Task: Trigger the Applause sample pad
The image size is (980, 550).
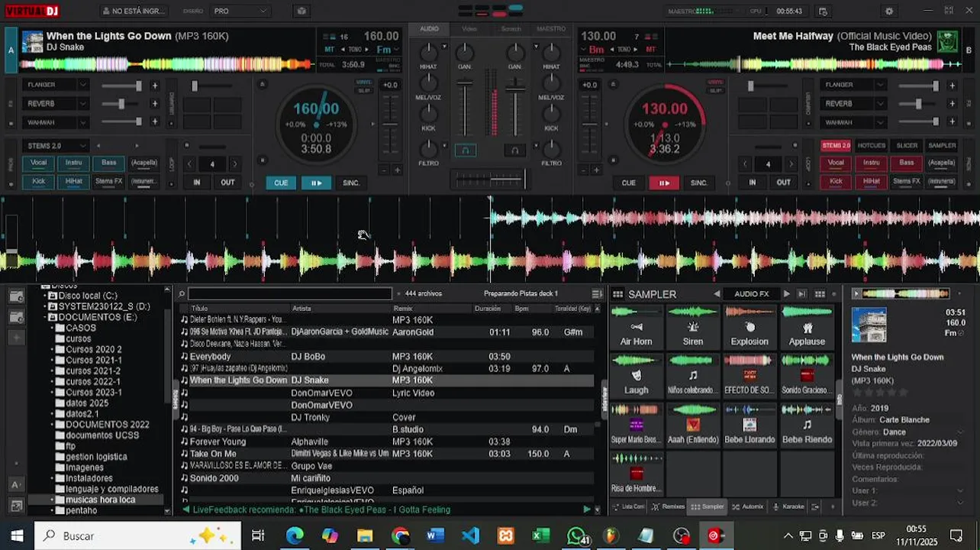Action: click(x=807, y=327)
